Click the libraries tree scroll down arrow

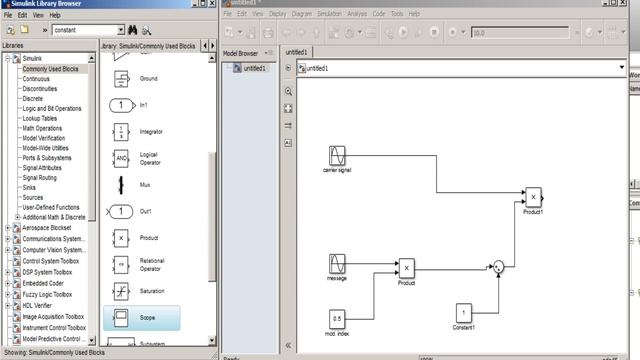pos(91,340)
